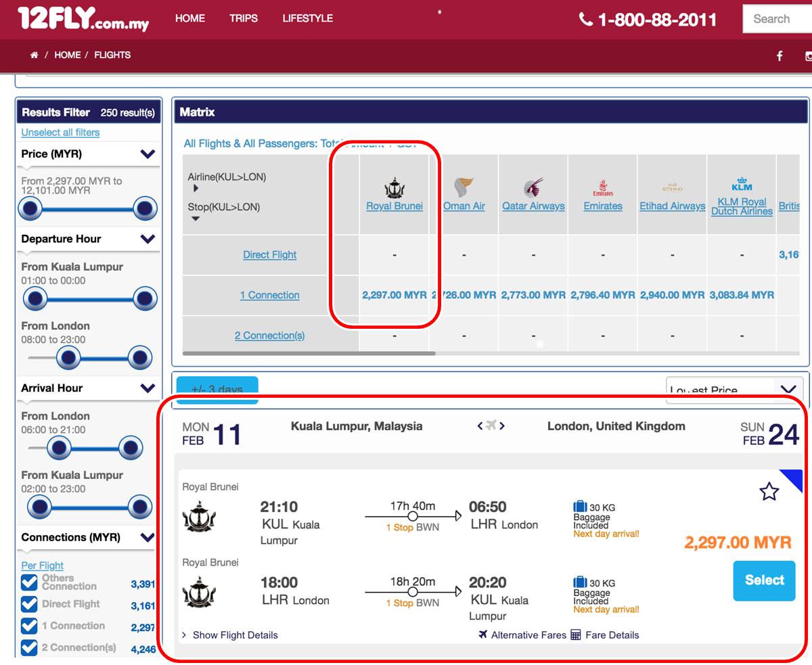
Task: Go to FLIGHTS in the breadcrumb
Action: click(112, 55)
